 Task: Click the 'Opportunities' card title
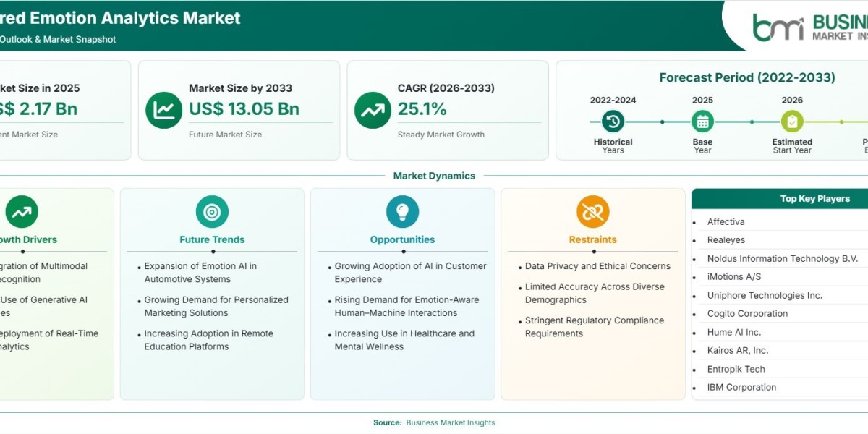[x=402, y=239]
